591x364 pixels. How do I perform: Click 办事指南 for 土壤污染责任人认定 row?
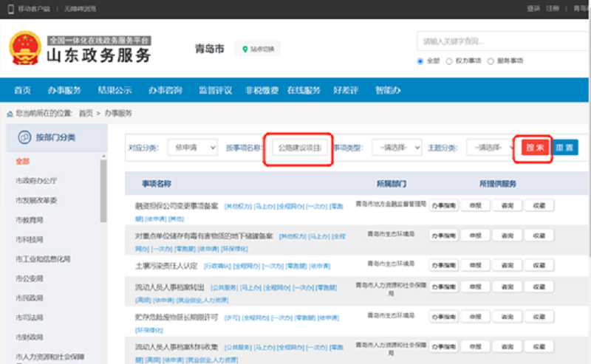444,265
